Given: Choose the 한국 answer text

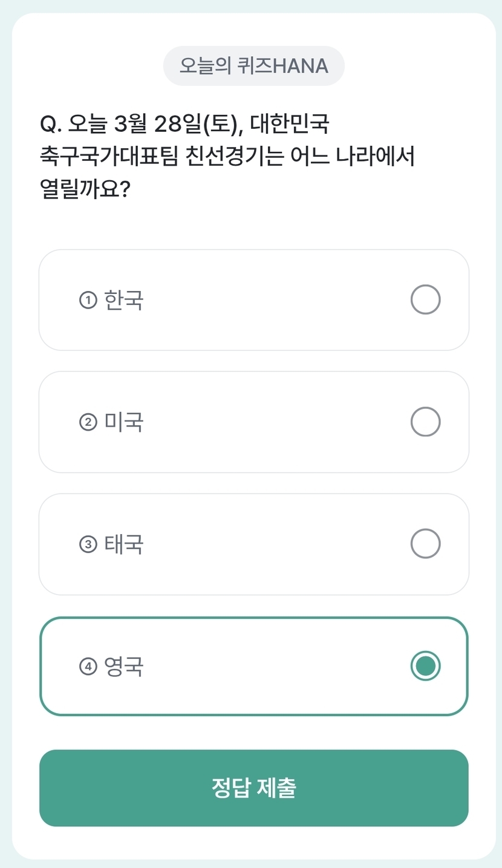Looking at the screenshot, I should [124, 300].
